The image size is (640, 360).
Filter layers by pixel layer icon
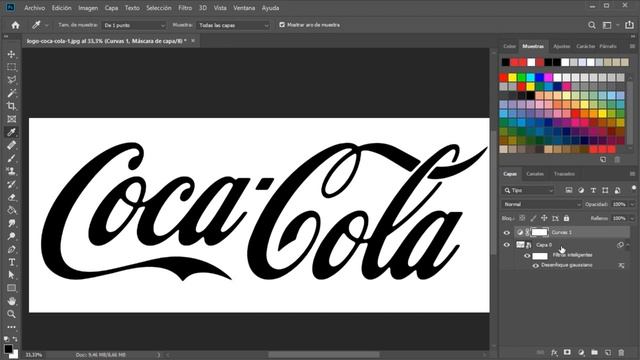[569, 190]
